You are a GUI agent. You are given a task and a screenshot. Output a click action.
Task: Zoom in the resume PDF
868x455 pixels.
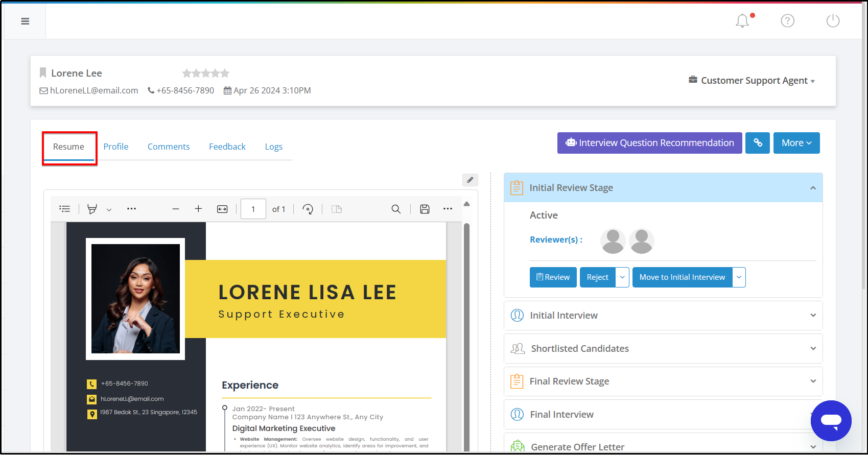click(198, 209)
